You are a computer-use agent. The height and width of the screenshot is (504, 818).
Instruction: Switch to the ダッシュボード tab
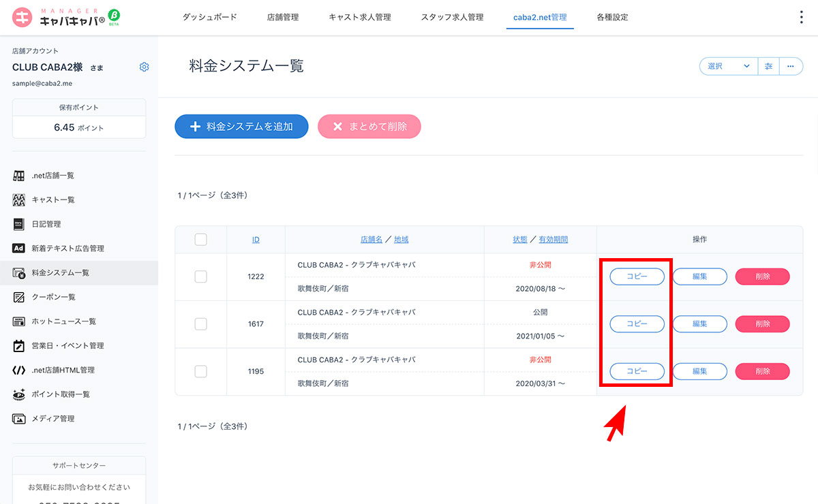(x=209, y=17)
